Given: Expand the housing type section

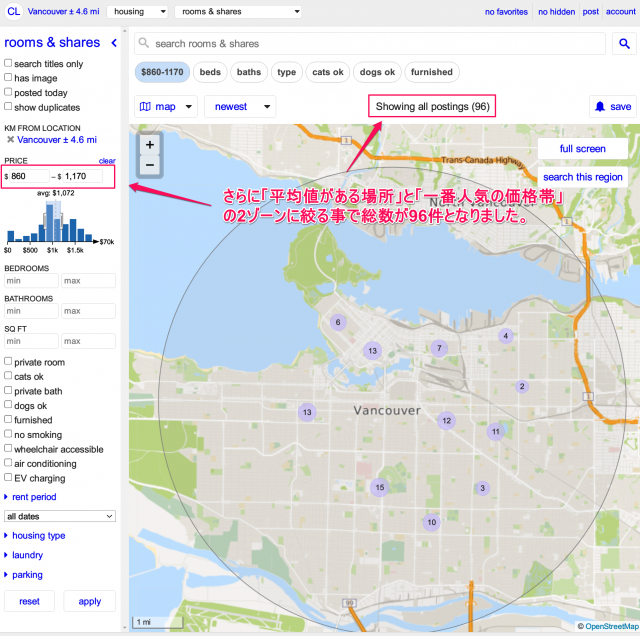Looking at the screenshot, I should tap(35, 536).
